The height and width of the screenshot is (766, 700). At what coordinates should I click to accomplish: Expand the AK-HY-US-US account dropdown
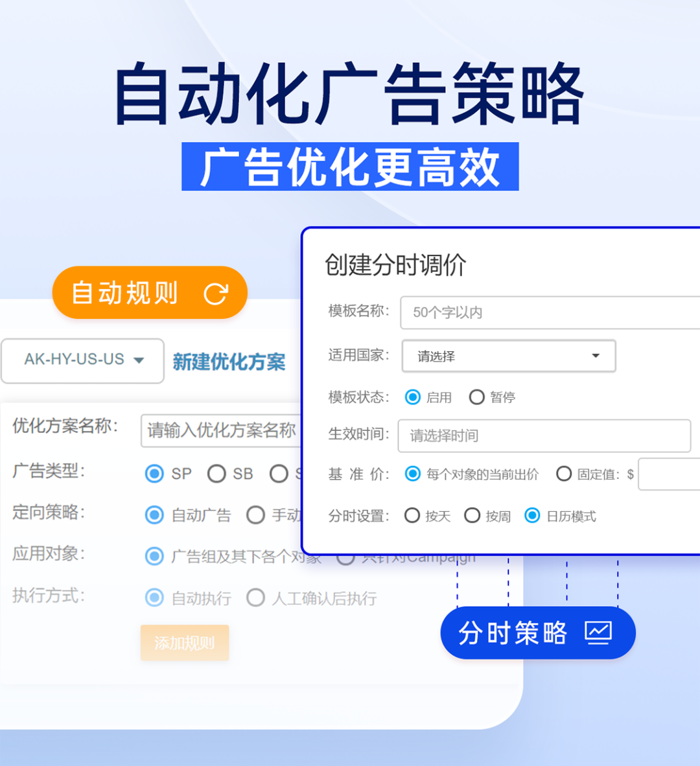coord(82,361)
